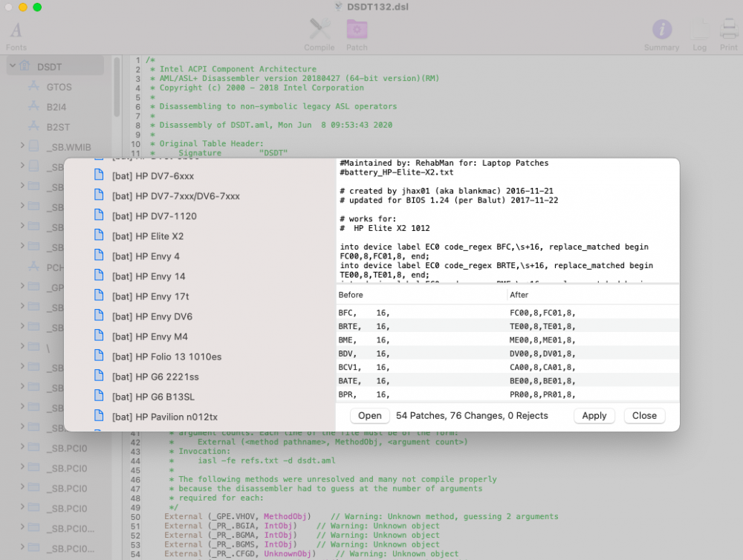Open the Log toolbar icon
The width and height of the screenshot is (743, 560).
click(700, 30)
